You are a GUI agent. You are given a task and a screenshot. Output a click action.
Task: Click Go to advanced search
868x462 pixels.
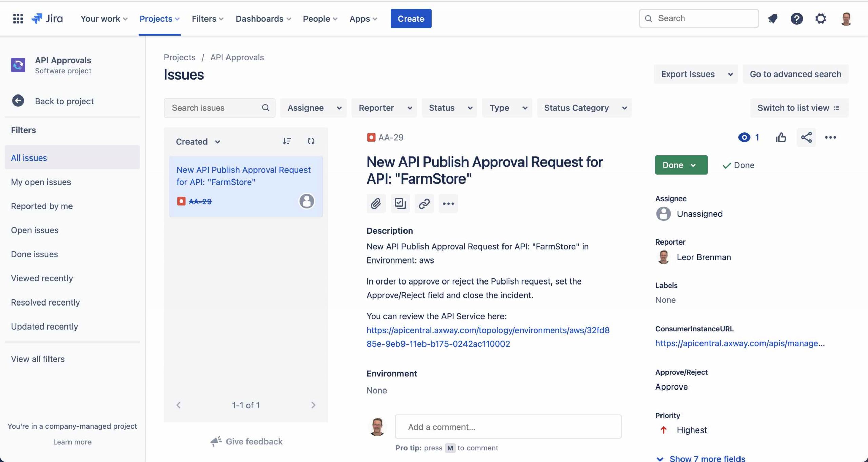(x=795, y=74)
